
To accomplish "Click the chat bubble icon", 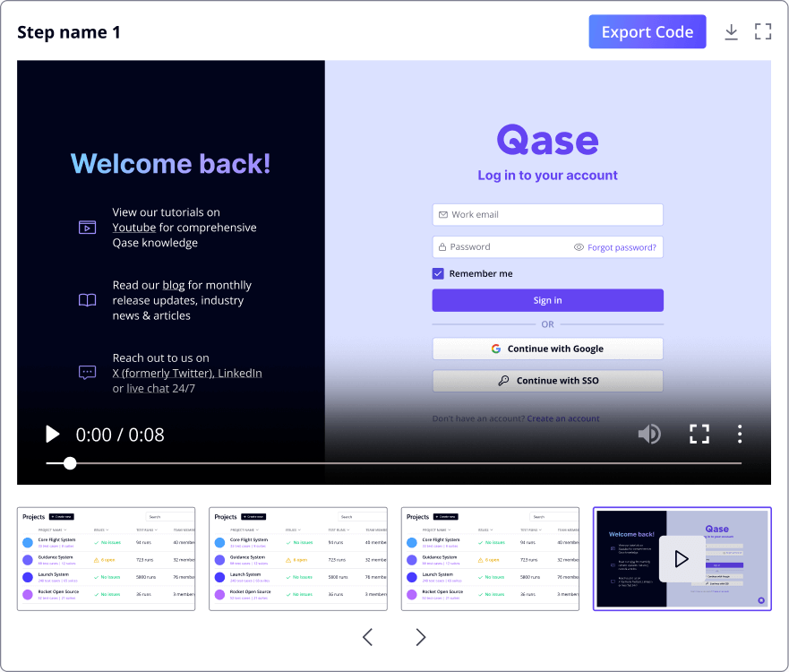I will coord(87,373).
